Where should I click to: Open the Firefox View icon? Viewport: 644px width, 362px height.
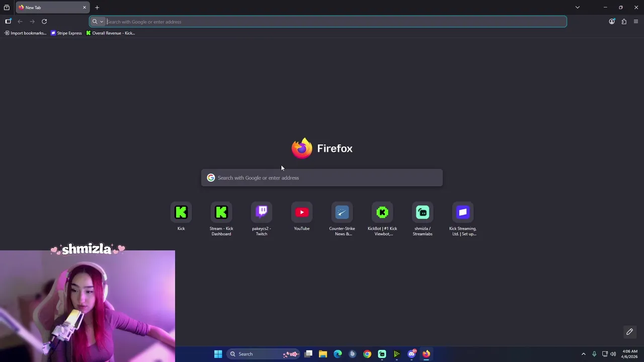click(x=7, y=8)
